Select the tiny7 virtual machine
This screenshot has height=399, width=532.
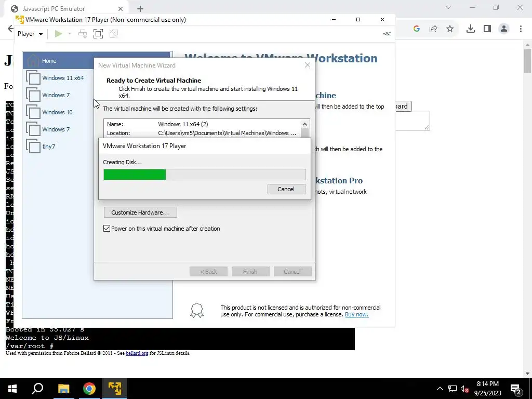click(48, 146)
